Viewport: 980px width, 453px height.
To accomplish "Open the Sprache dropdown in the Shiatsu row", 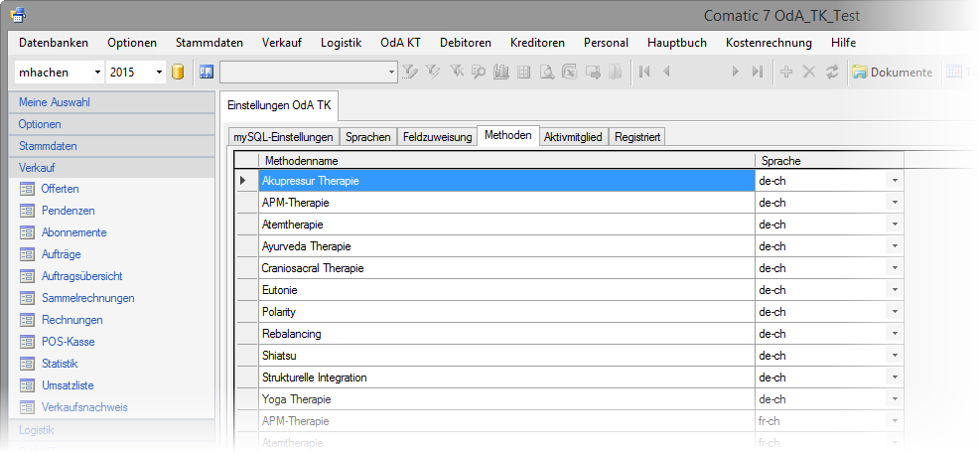I will coord(895,356).
